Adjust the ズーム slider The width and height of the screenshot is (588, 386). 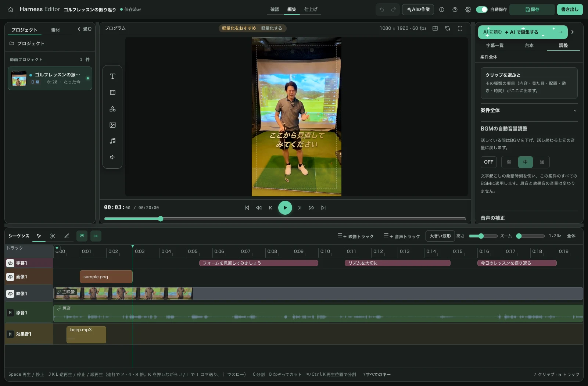(x=530, y=236)
